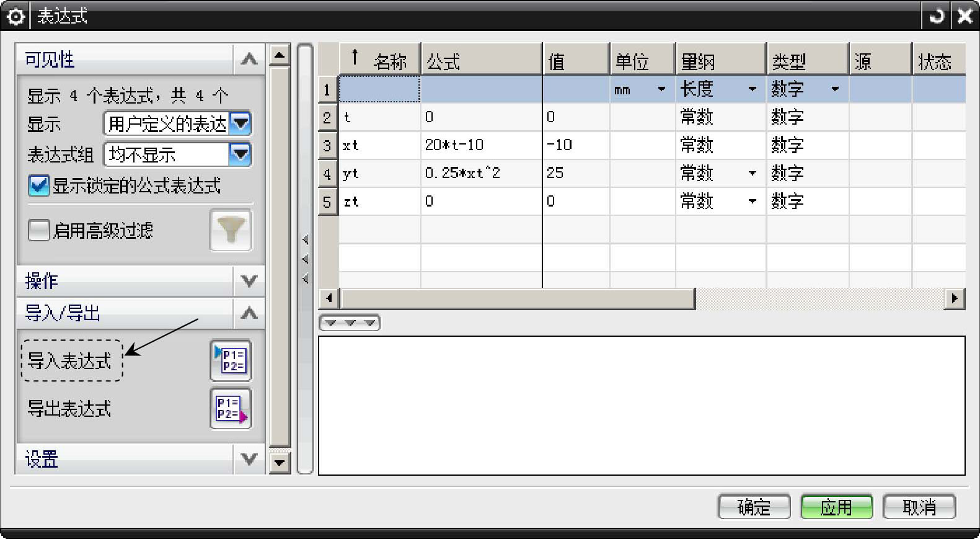Expand the 操作 section
This screenshot has width=980, height=539.
click(x=249, y=281)
